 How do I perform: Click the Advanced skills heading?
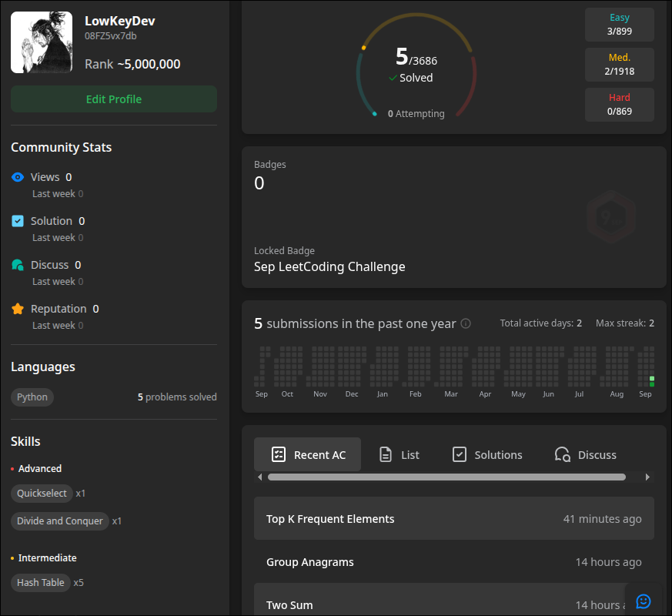pos(40,468)
